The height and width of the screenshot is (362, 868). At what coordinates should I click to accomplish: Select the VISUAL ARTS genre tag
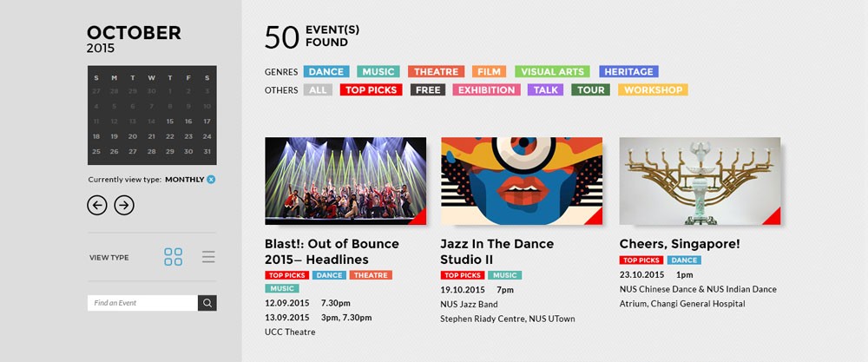(552, 71)
